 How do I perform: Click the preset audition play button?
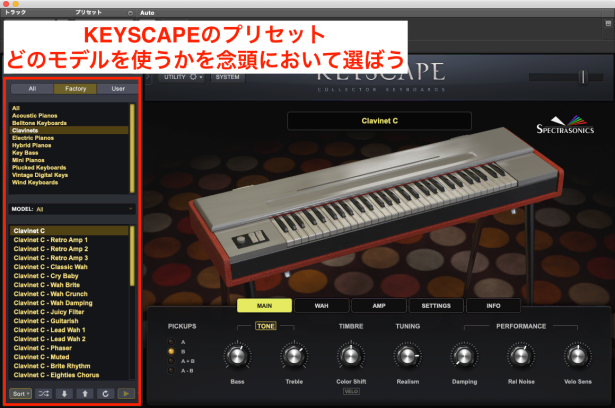point(126,393)
